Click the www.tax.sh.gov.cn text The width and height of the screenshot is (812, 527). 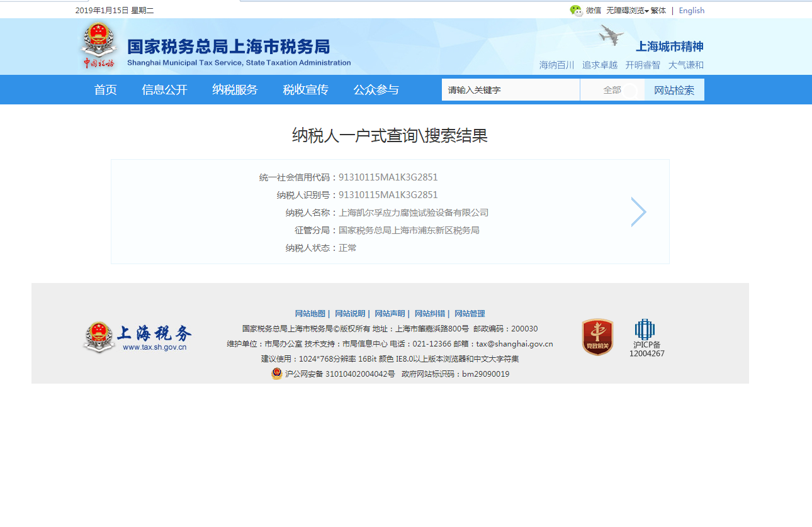click(155, 347)
